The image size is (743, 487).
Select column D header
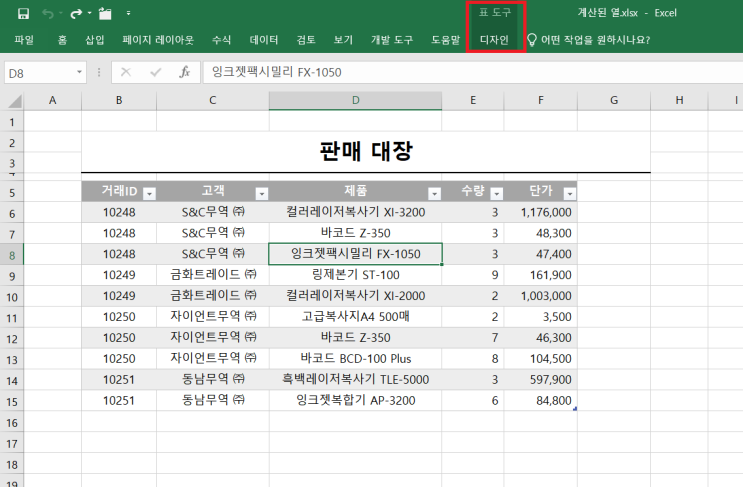[355, 100]
